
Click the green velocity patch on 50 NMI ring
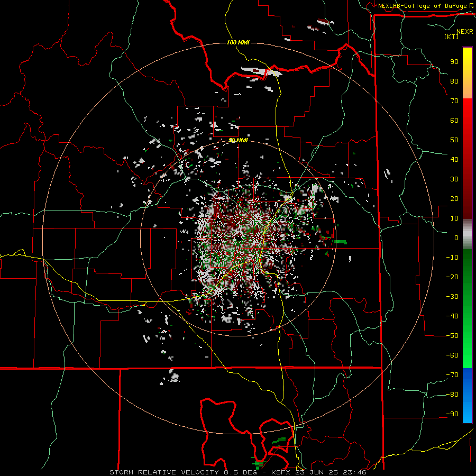(x=340, y=242)
